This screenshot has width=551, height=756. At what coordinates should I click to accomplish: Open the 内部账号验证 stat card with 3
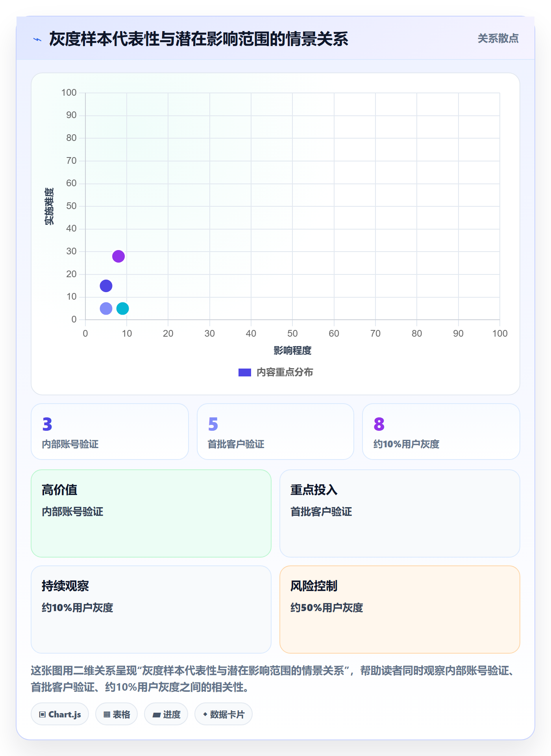click(x=110, y=432)
